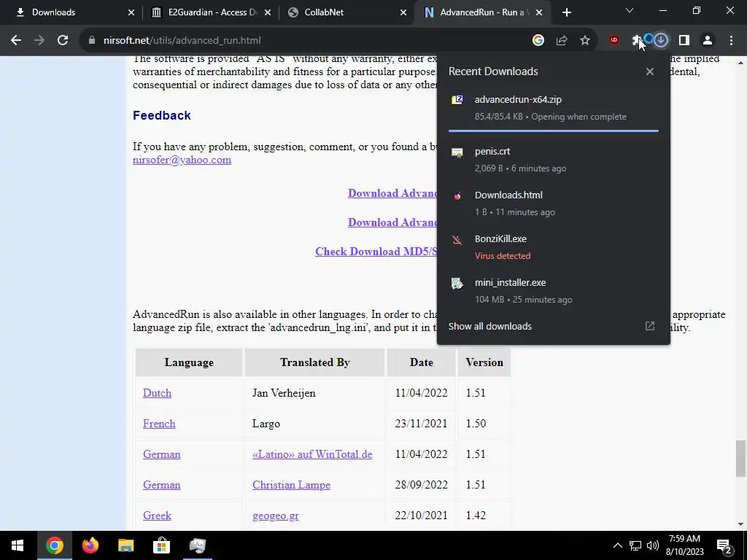The width and height of the screenshot is (747, 560).
Task: Close the CollabNet tab
Action: click(403, 12)
